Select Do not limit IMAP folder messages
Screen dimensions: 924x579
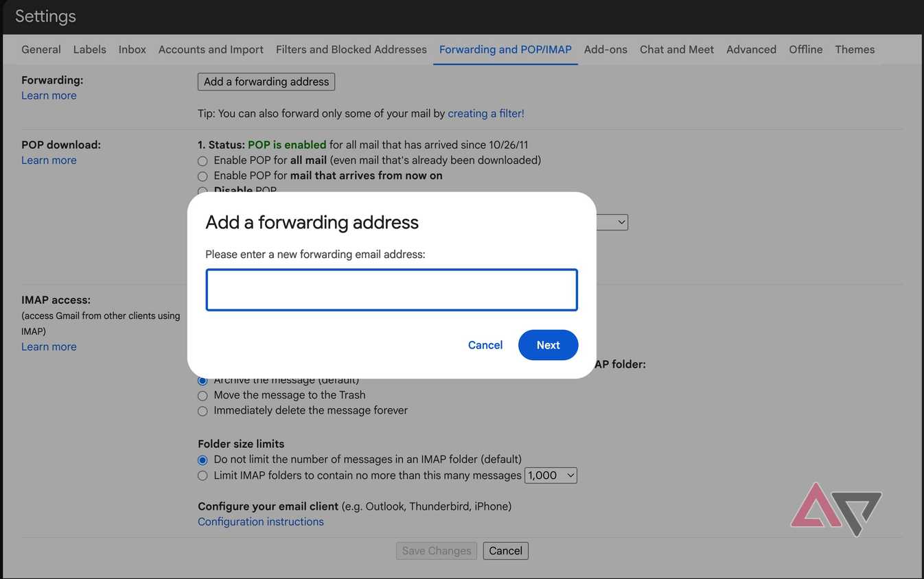pyautogui.click(x=203, y=460)
